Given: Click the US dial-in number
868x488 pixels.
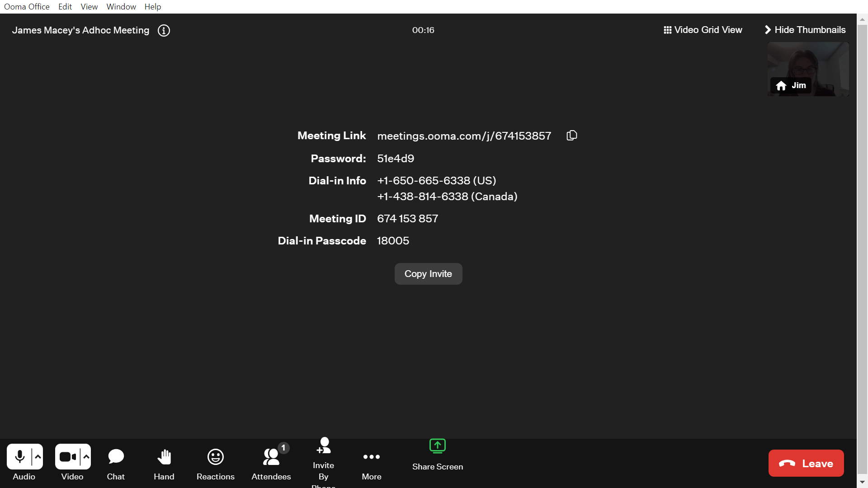Looking at the screenshot, I should coord(437,181).
